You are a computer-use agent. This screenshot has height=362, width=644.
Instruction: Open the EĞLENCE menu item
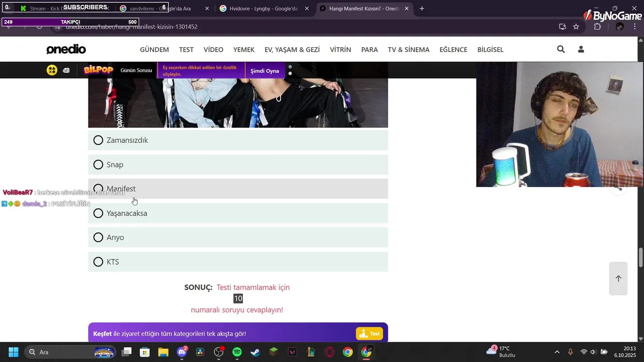tap(453, 49)
